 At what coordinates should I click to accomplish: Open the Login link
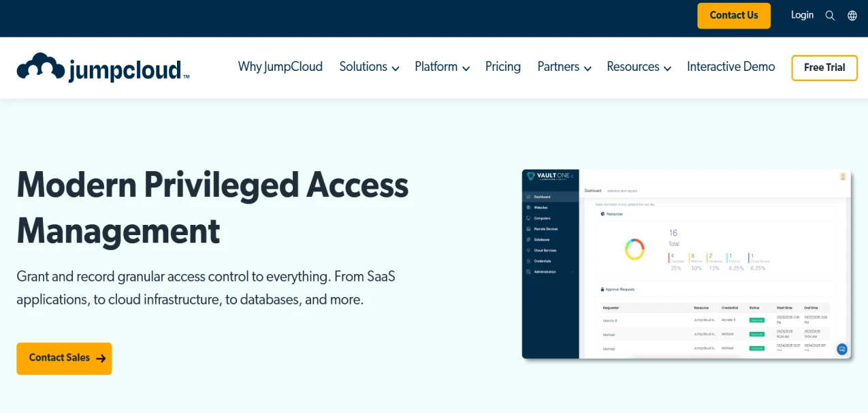802,15
